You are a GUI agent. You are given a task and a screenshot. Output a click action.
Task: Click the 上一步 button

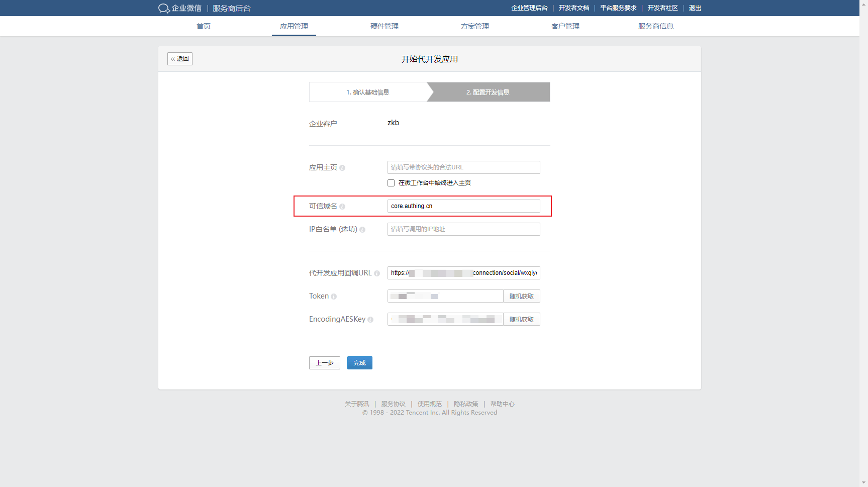[x=325, y=363]
